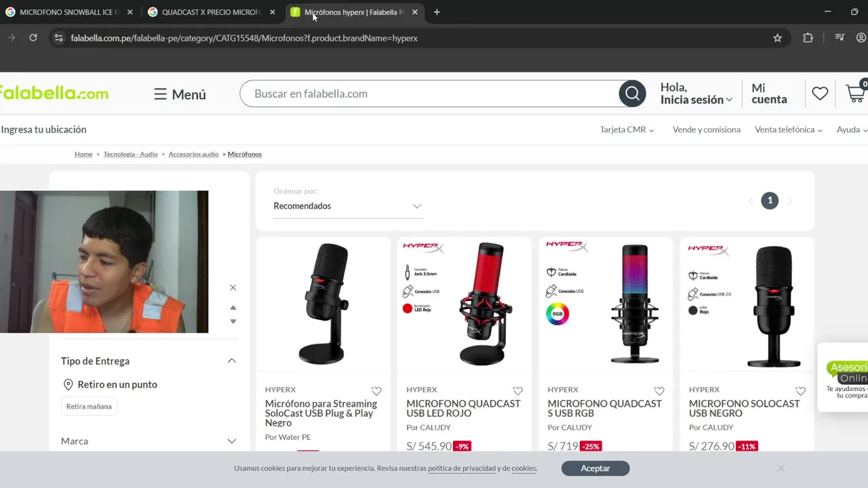Click the Asesoría Online help widget
The height and width of the screenshot is (488, 868).
tap(844, 377)
